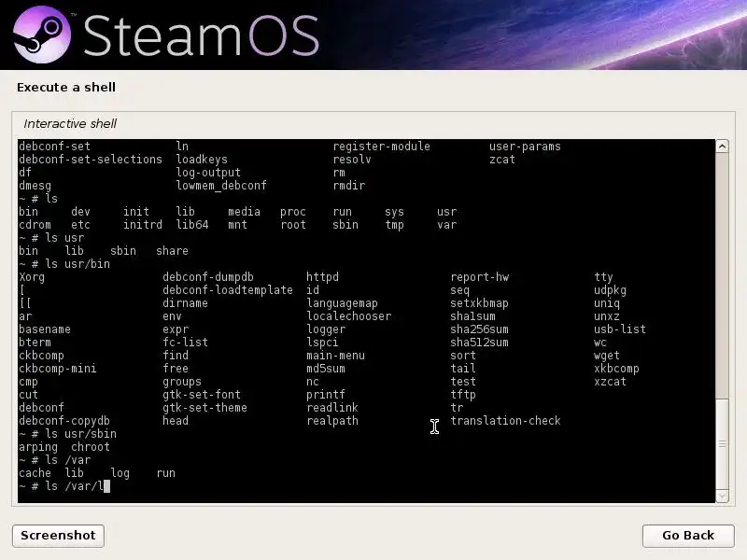747x560 pixels.
Task: Click the 'setxkbmap' entry
Action: coord(479,303)
